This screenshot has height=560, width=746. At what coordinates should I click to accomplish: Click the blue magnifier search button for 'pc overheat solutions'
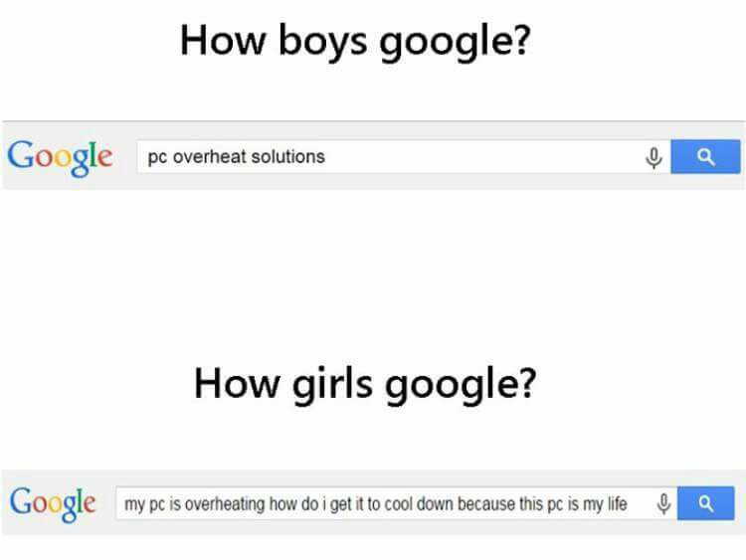(705, 156)
